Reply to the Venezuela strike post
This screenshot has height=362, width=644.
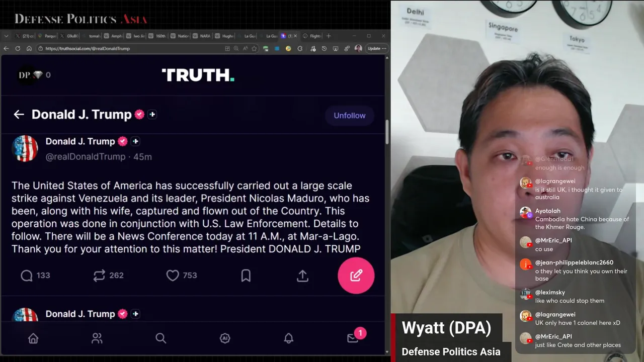35,276
